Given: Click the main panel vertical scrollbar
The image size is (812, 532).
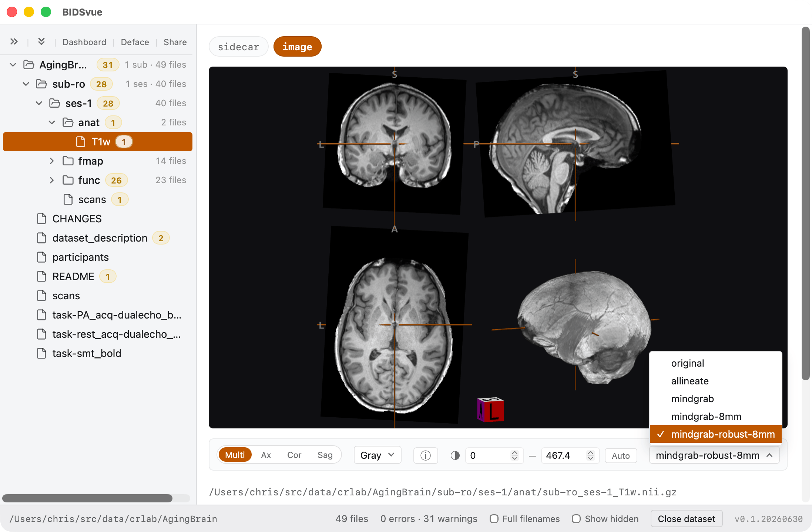Looking at the screenshot, I should [806, 203].
